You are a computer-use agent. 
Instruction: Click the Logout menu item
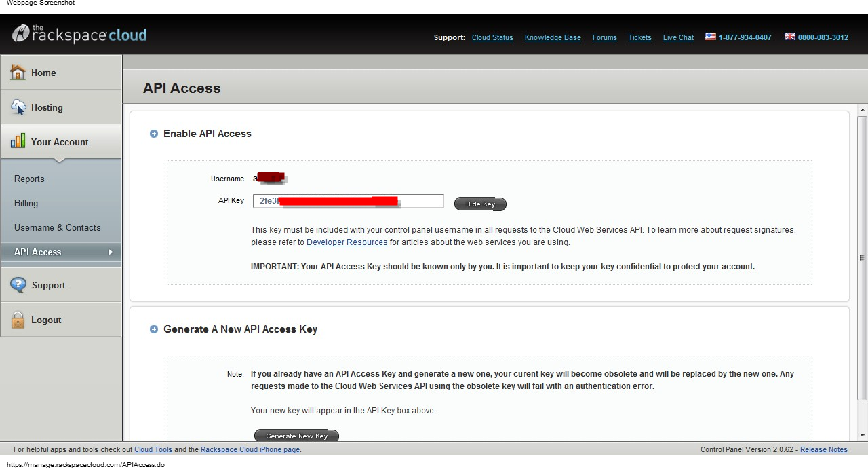(61, 320)
